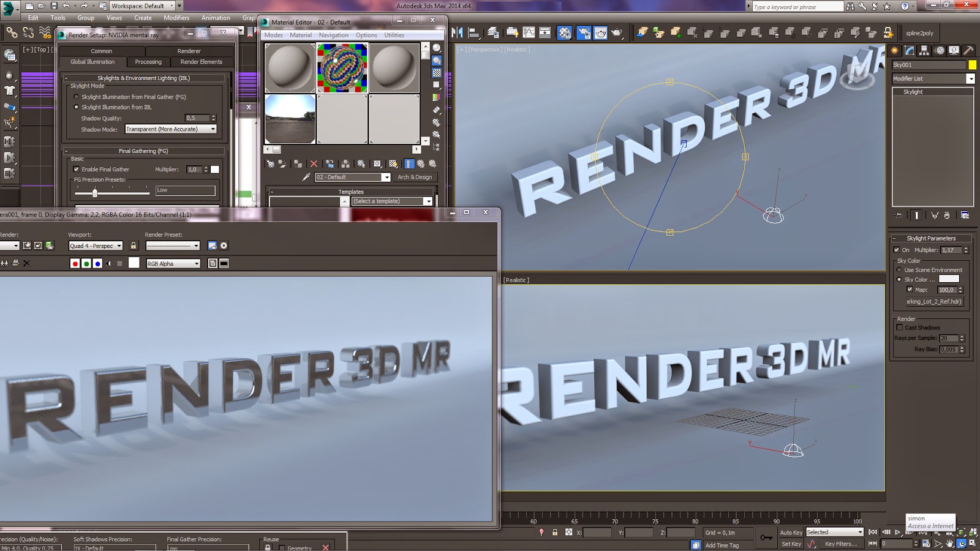Click the Mirror tool icon in the main toolbar
This screenshot has width=980, height=551.
click(x=457, y=32)
